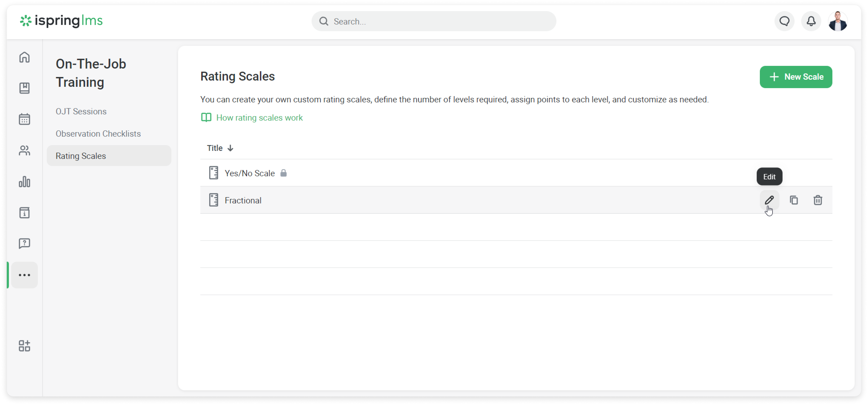Viewport: 868px width, 405px height.
Task: Delete the Fractional scale with the trash icon
Action: [818, 200]
